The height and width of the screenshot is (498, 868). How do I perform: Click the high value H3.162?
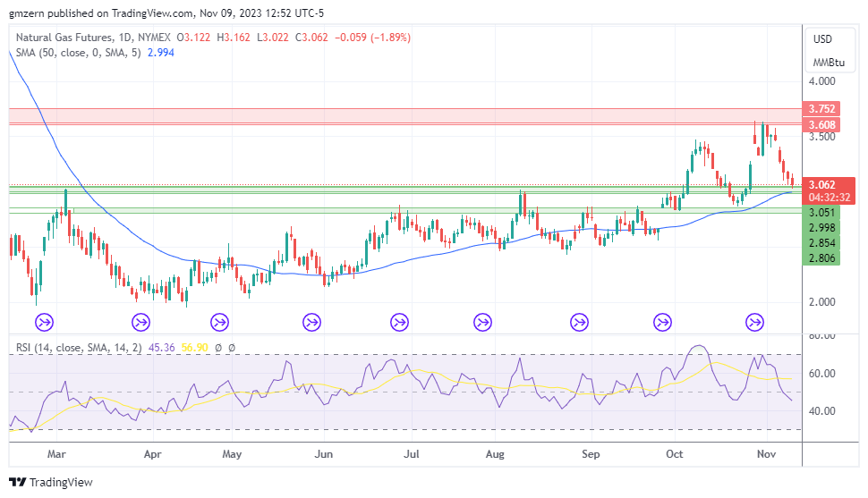233,38
